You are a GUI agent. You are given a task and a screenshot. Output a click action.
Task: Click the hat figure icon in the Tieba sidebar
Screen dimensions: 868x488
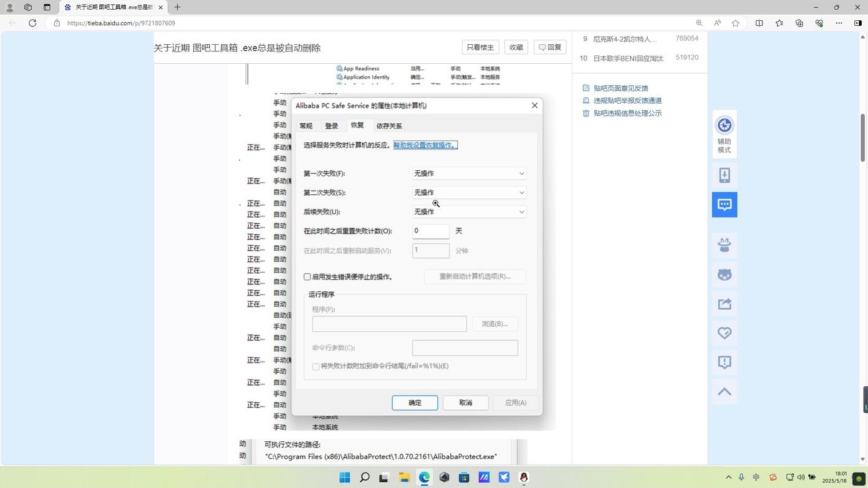pyautogui.click(x=724, y=245)
